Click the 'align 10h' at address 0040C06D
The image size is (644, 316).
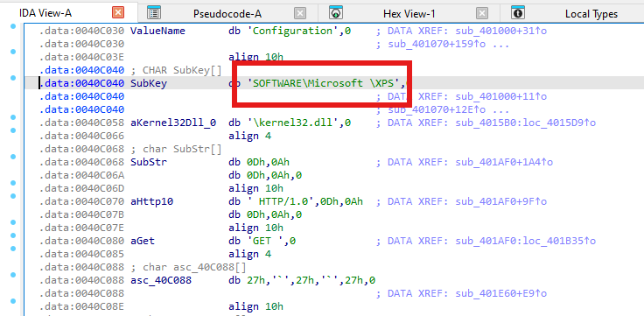255,188
